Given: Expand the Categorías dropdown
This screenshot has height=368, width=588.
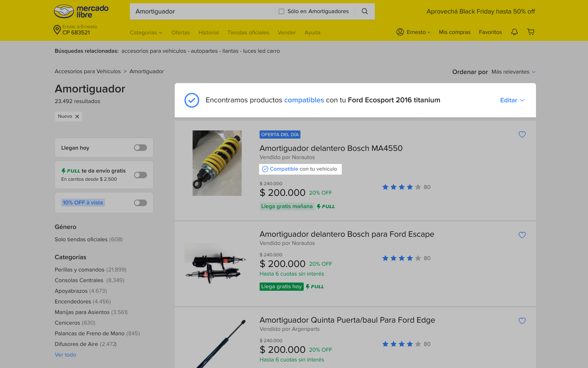Looking at the screenshot, I should coord(146,32).
